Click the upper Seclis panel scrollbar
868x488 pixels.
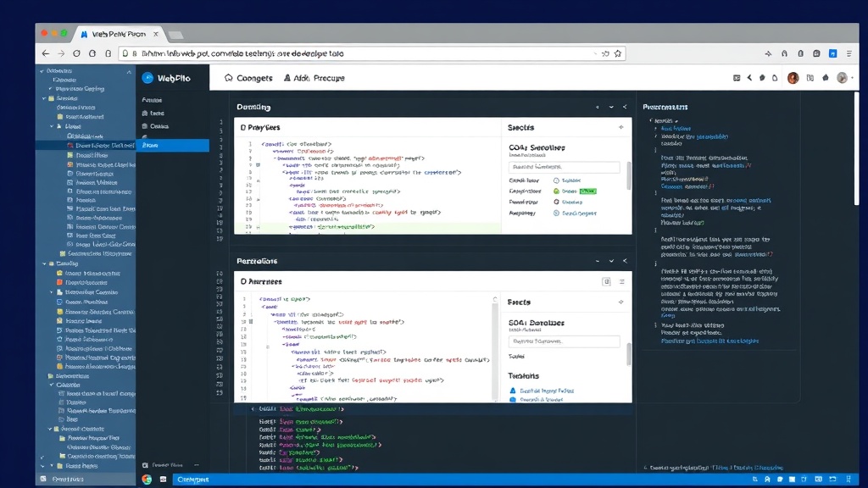click(x=629, y=176)
